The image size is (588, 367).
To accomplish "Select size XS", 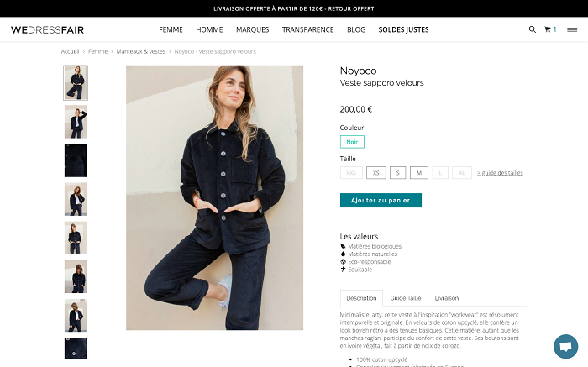I will pyautogui.click(x=376, y=173).
